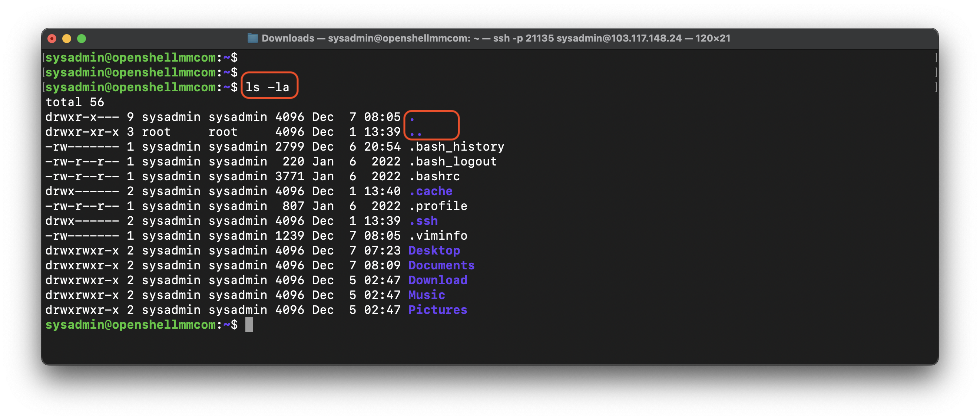Screen dimensions: 980x420
Task: Click the red close window button
Action: click(52, 39)
